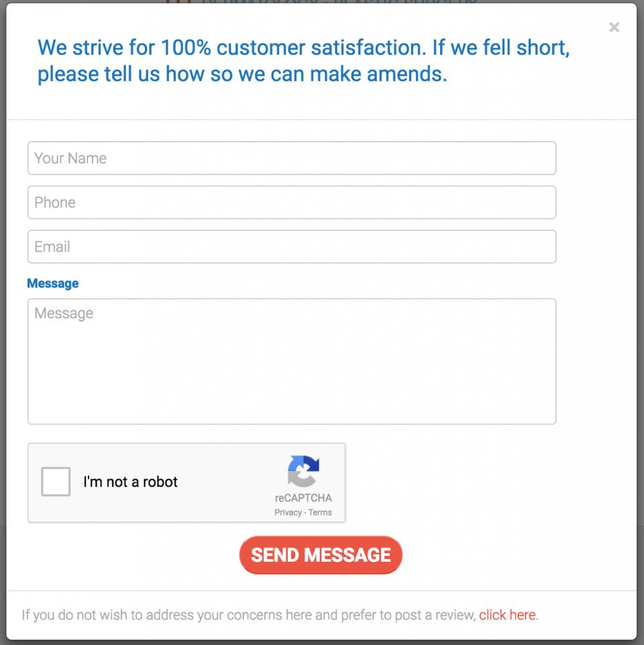Click the "I'm not a robot" label text
The image size is (644, 645).
130,482
